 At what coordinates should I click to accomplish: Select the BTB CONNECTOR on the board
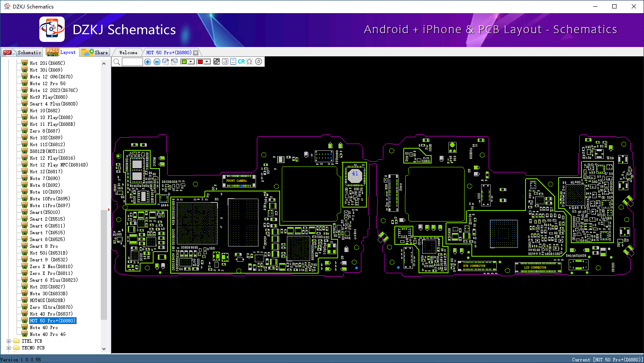pyautogui.click(x=478, y=266)
